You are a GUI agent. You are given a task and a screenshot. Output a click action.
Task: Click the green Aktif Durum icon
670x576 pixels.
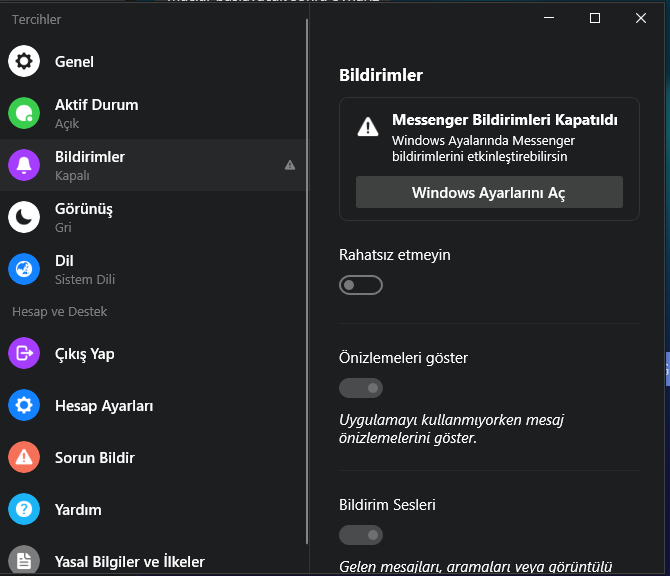pos(24,113)
